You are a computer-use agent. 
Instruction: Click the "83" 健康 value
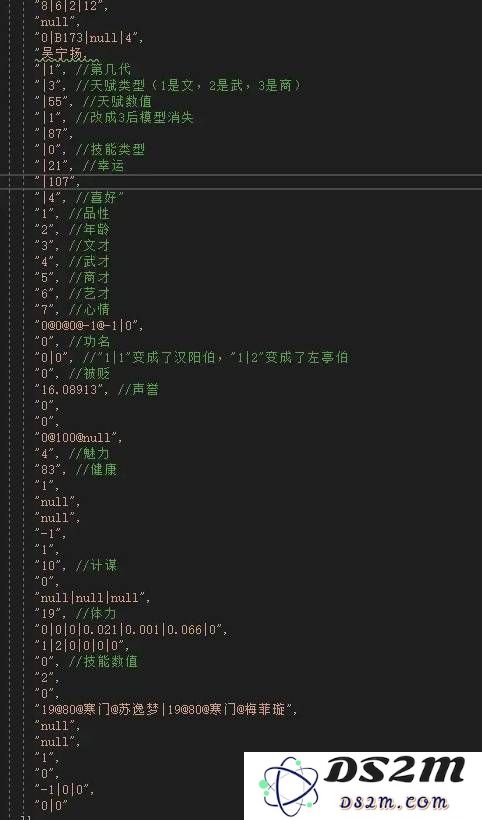pyautogui.click(x=48, y=470)
